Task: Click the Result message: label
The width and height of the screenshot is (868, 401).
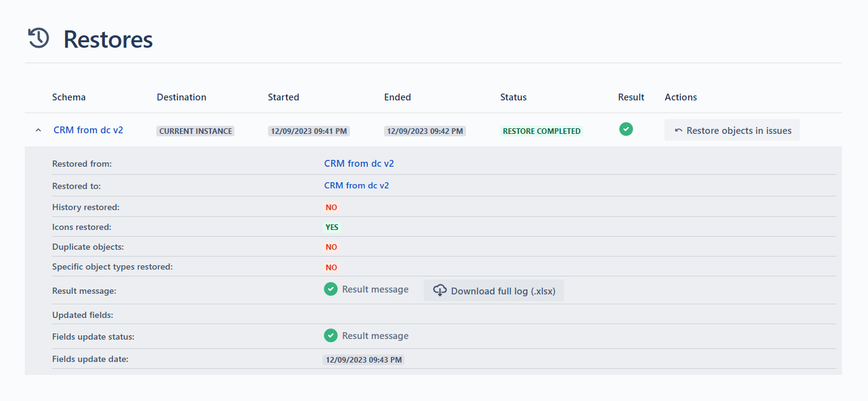Action: click(x=84, y=291)
